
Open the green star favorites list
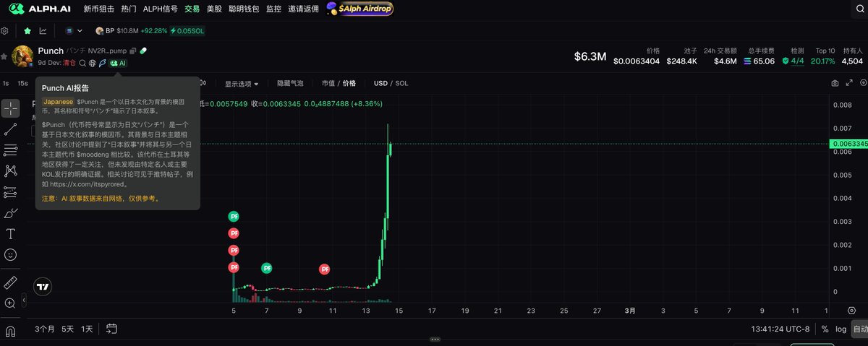tap(27, 31)
